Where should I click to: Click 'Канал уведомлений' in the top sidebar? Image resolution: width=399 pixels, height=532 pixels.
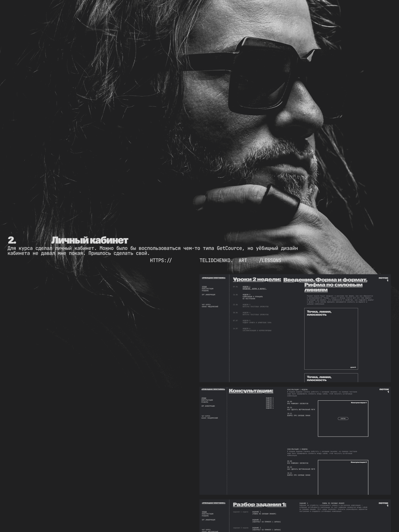[210, 307]
